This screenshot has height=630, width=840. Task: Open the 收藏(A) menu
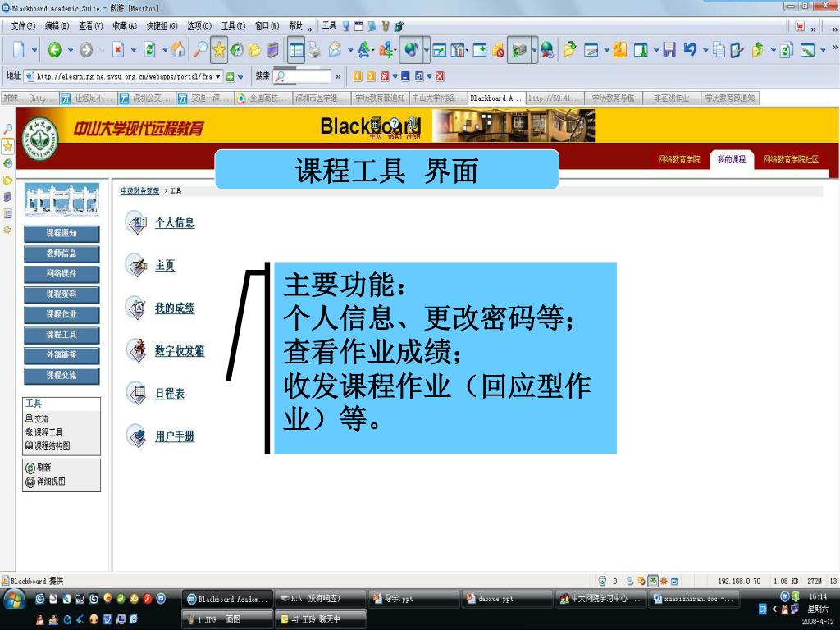click(126, 26)
